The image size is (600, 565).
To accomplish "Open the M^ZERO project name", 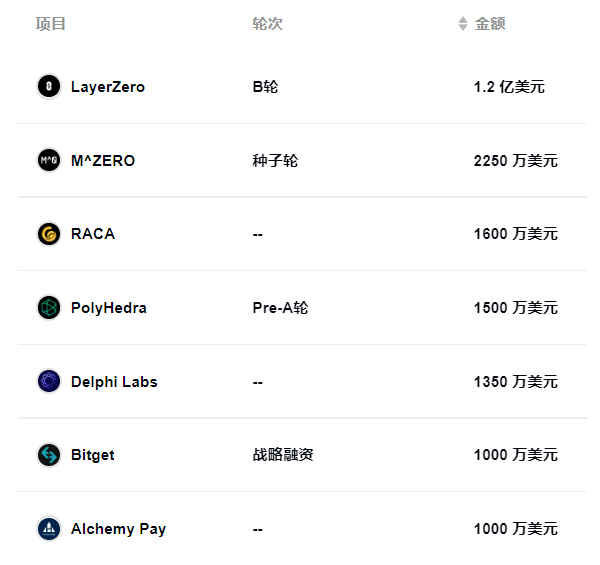I will 103,161.
